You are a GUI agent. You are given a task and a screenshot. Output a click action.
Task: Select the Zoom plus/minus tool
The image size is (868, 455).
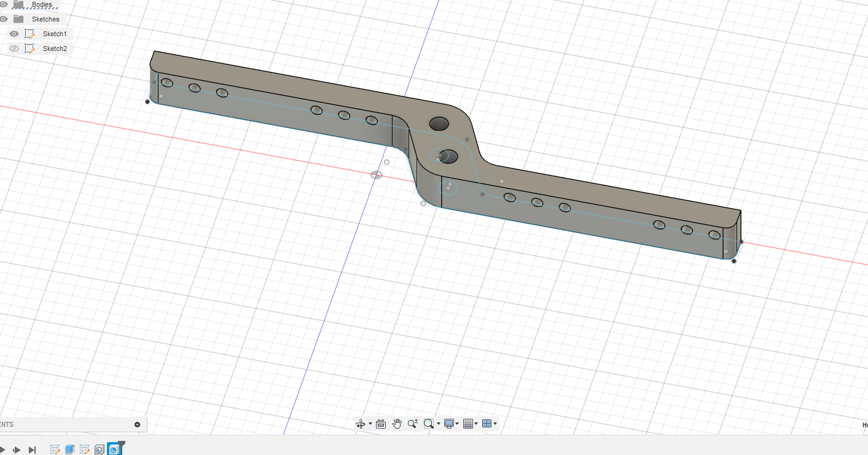pyautogui.click(x=412, y=424)
